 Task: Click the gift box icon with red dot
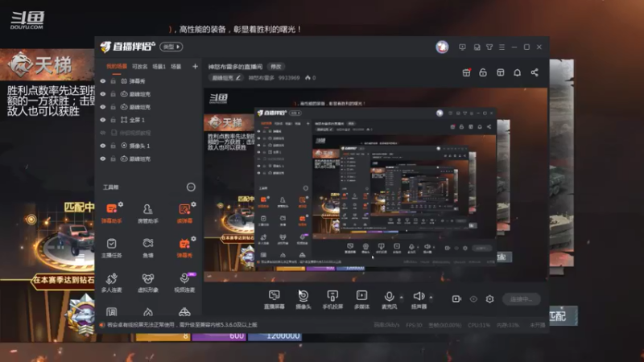coord(466,72)
